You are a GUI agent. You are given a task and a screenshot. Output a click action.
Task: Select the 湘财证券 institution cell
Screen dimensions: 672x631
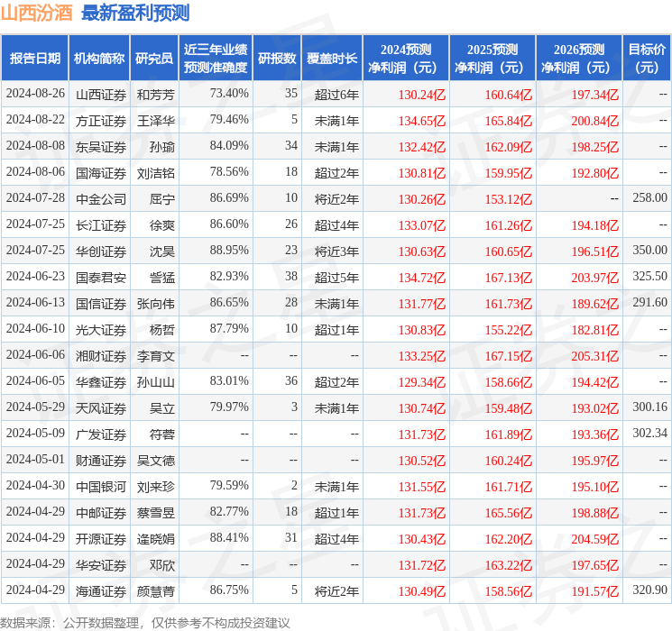(101, 356)
